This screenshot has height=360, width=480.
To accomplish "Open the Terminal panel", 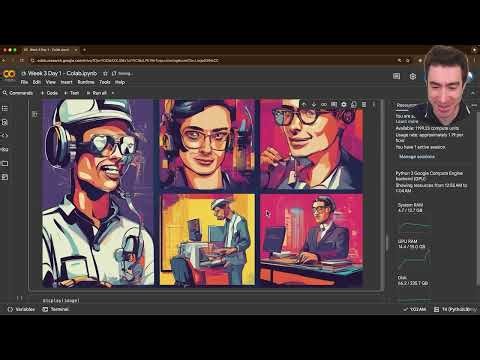I will pyautogui.click(x=56, y=309).
